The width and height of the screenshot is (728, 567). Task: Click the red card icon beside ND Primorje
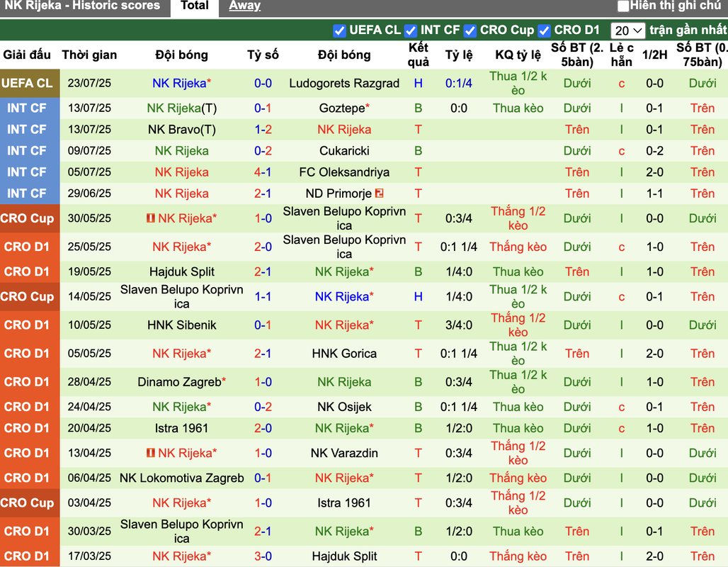[x=380, y=193]
